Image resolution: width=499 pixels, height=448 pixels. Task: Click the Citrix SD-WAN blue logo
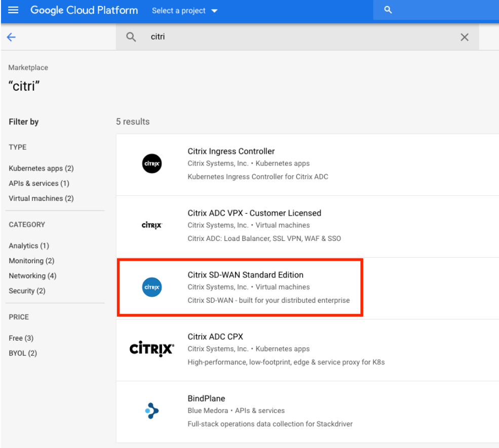(152, 287)
